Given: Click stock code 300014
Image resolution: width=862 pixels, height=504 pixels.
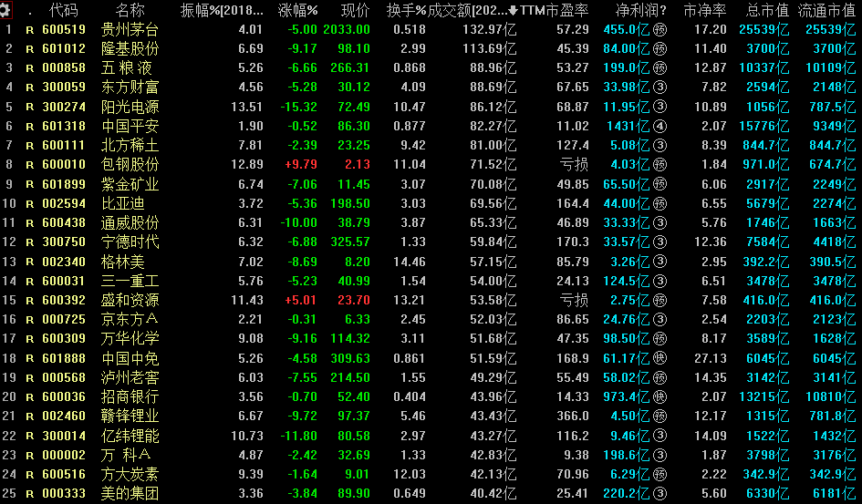Looking at the screenshot, I should 64,436.
